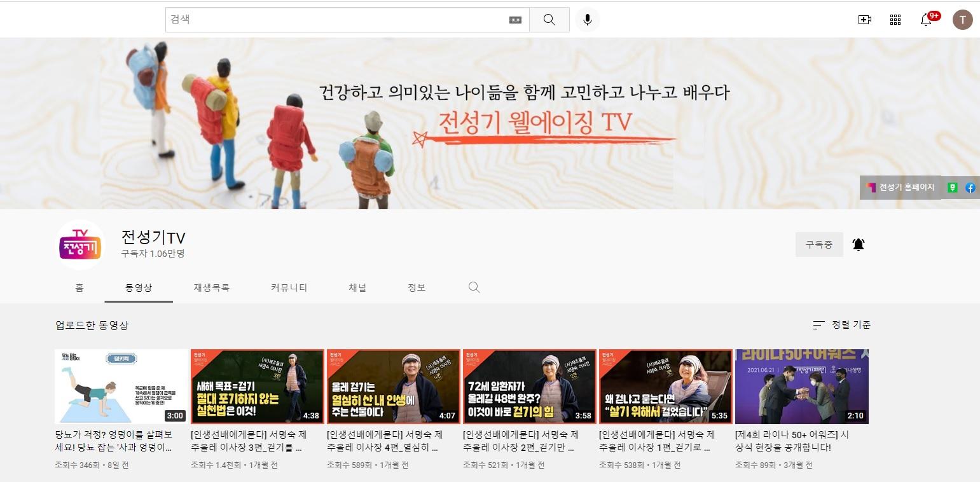
Task: Switch to the 홈 tab
Action: click(79, 287)
